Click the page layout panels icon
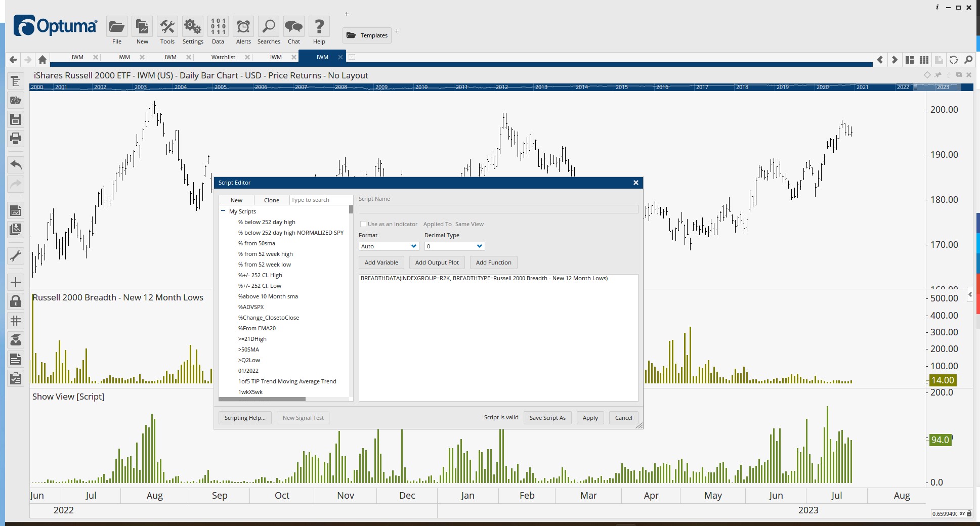The image size is (980, 526). click(910, 60)
